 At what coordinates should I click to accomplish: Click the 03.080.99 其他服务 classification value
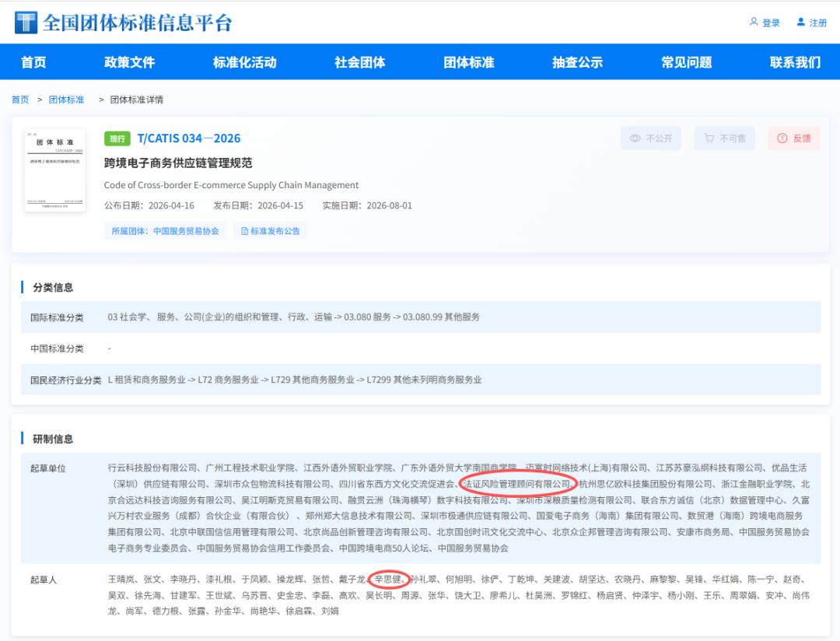(x=442, y=317)
